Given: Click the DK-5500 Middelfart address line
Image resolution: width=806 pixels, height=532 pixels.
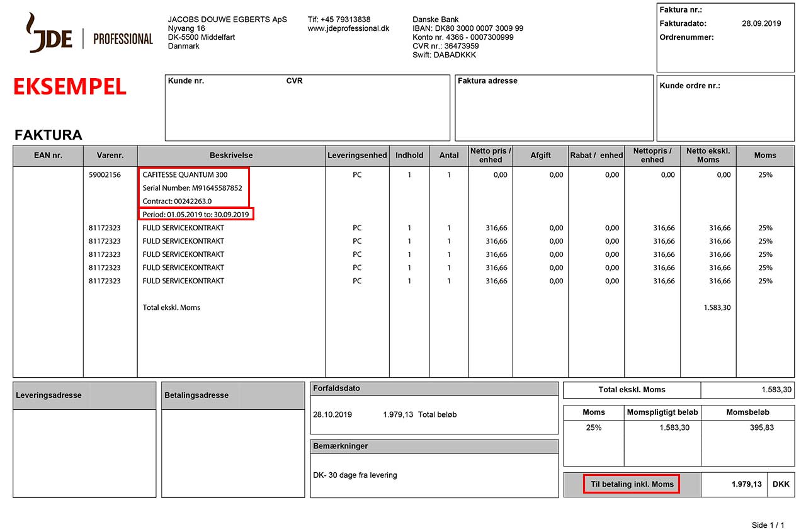Looking at the screenshot, I should coord(201,37).
